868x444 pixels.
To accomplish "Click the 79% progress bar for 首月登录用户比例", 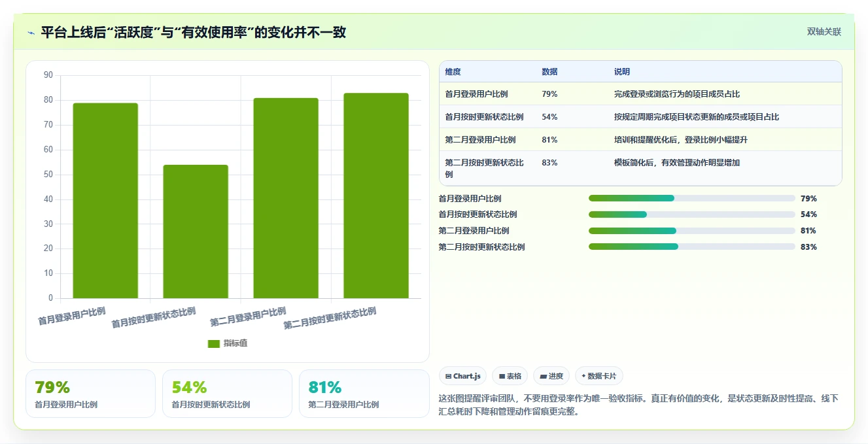I will click(x=691, y=198).
